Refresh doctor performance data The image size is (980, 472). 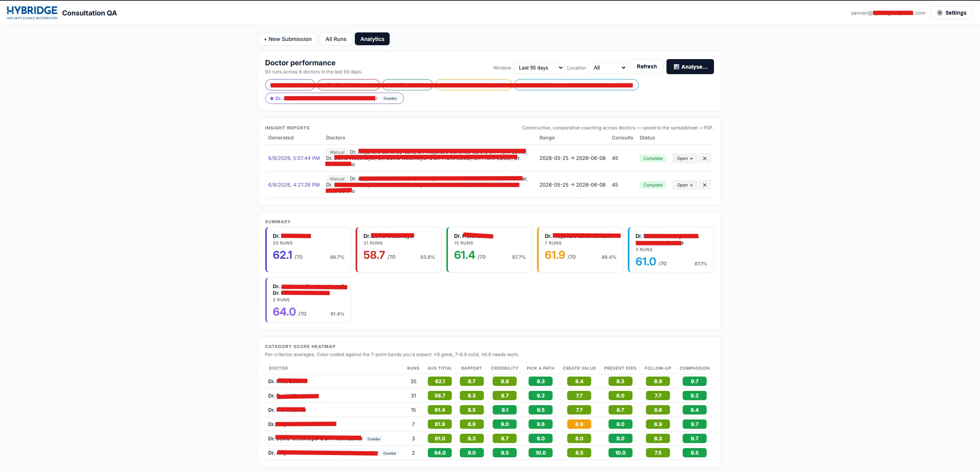(646, 66)
